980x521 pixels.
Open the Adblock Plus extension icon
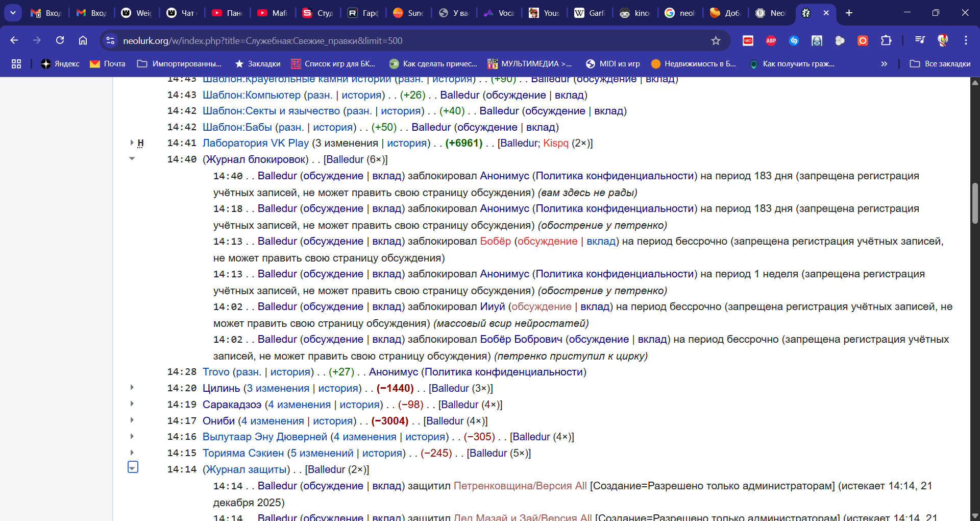point(771,40)
